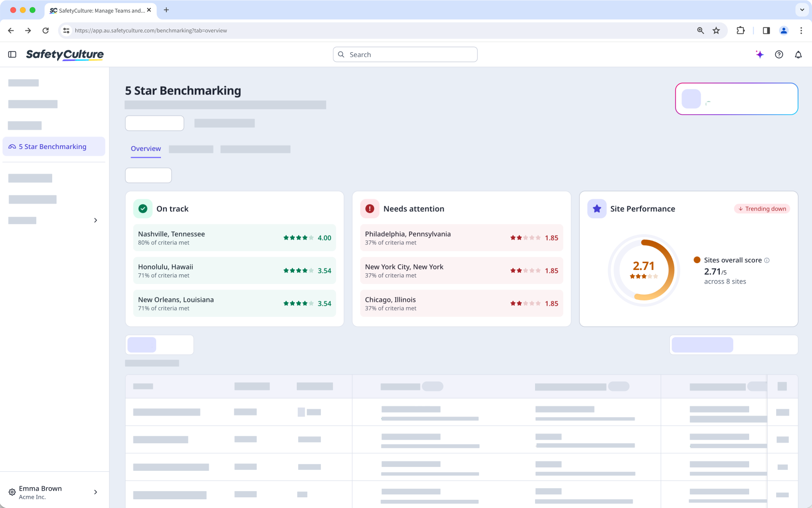812x508 pixels.
Task: Reload the page in browser
Action: click(x=45, y=30)
